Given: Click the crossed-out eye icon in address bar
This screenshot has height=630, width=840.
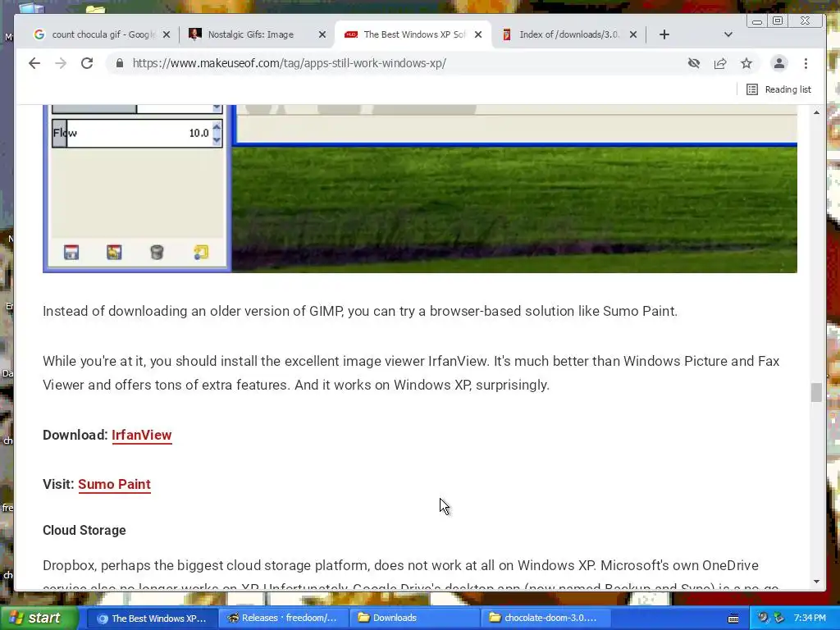Looking at the screenshot, I should click(694, 63).
